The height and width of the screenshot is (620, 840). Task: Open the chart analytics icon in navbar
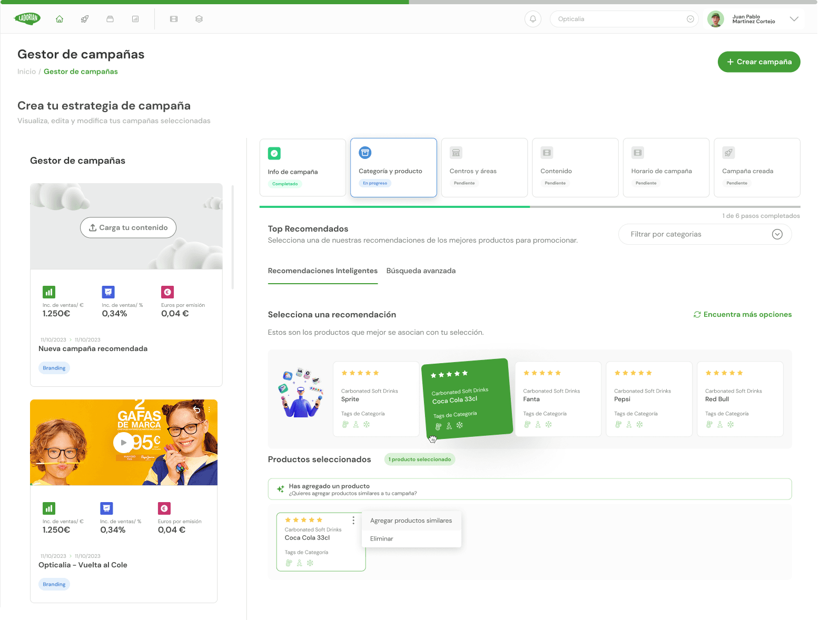pyautogui.click(x=135, y=19)
